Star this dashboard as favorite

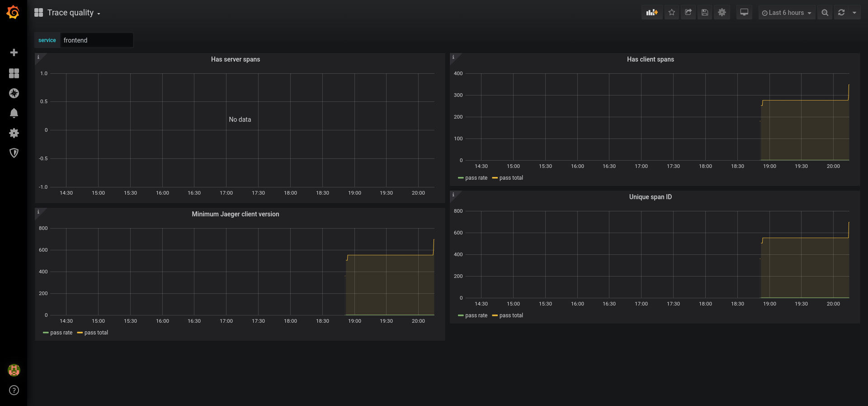[672, 13]
